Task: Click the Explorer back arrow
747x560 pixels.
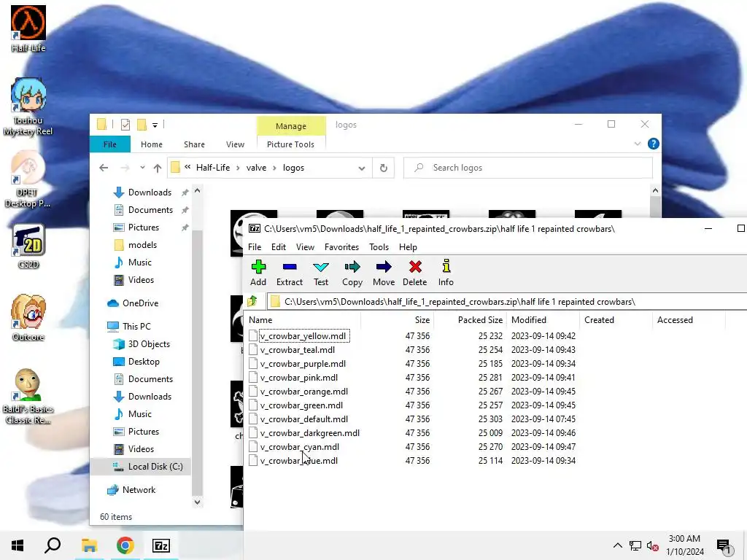Action: (x=104, y=168)
